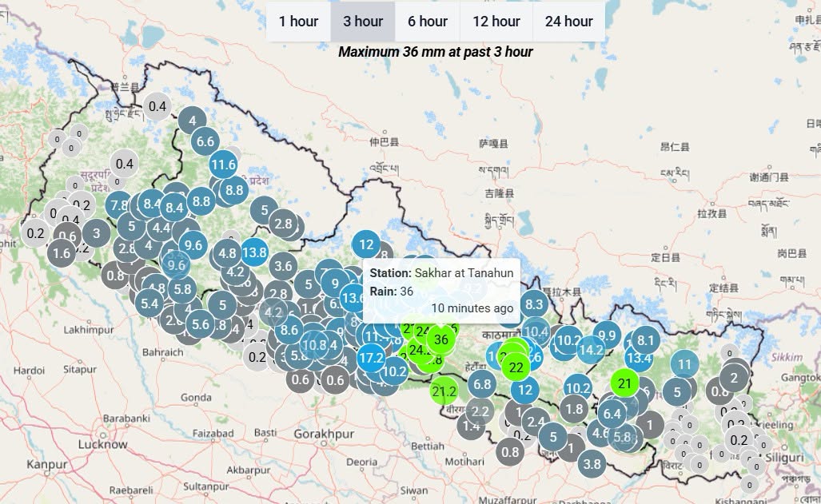
Task: Click the grey 2 marker near Sikkim
Action: coord(734,377)
